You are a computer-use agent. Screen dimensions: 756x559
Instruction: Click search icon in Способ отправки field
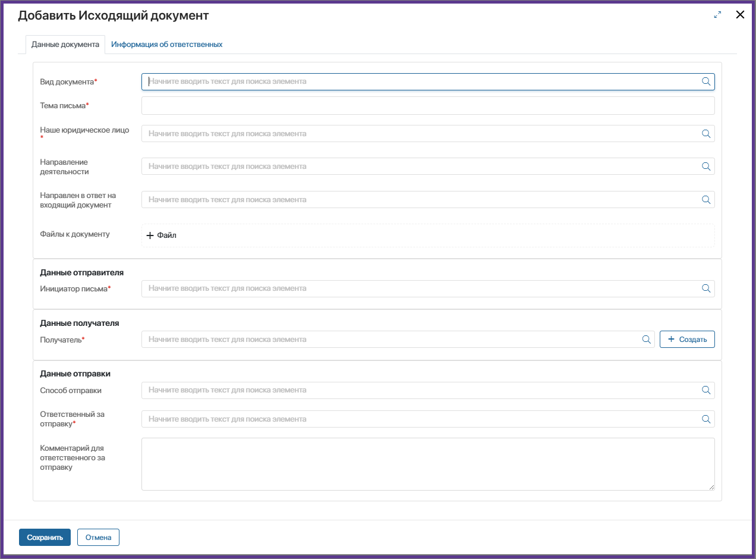706,390
